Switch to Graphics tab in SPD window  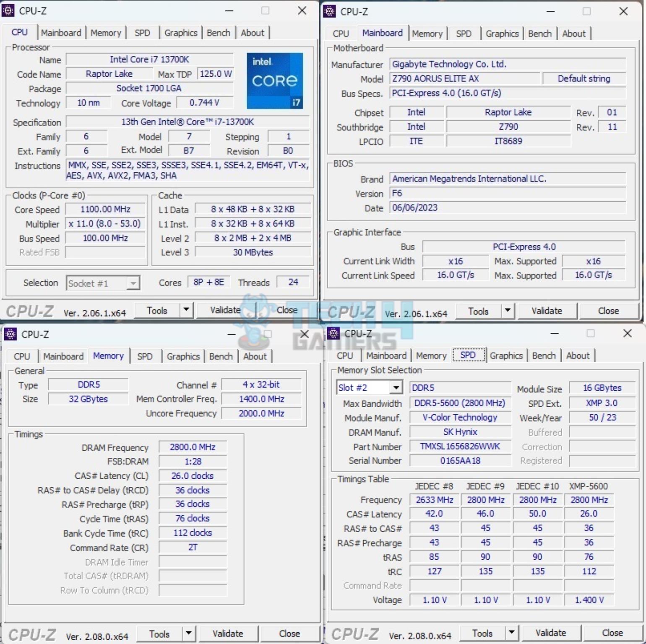506,356
